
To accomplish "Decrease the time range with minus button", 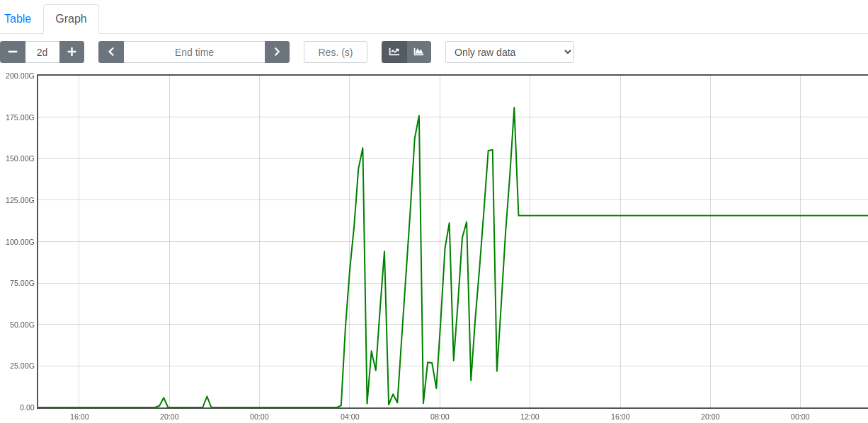I will [13, 52].
